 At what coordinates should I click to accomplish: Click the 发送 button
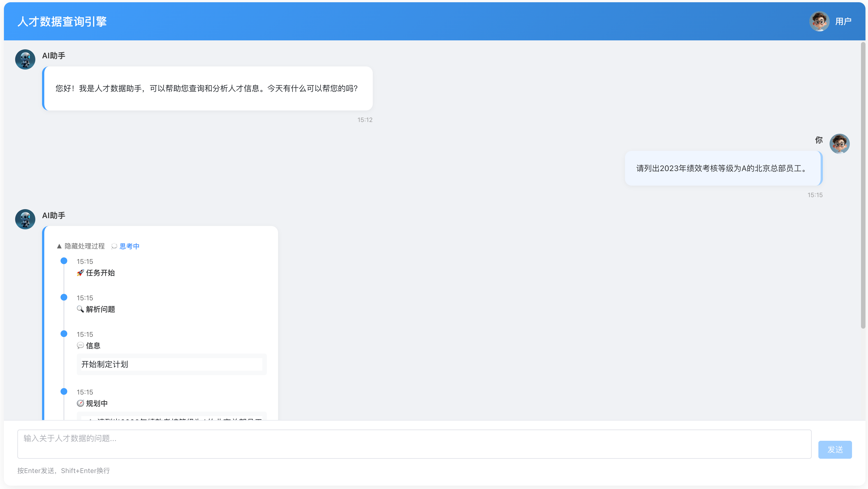coord(835,449)
